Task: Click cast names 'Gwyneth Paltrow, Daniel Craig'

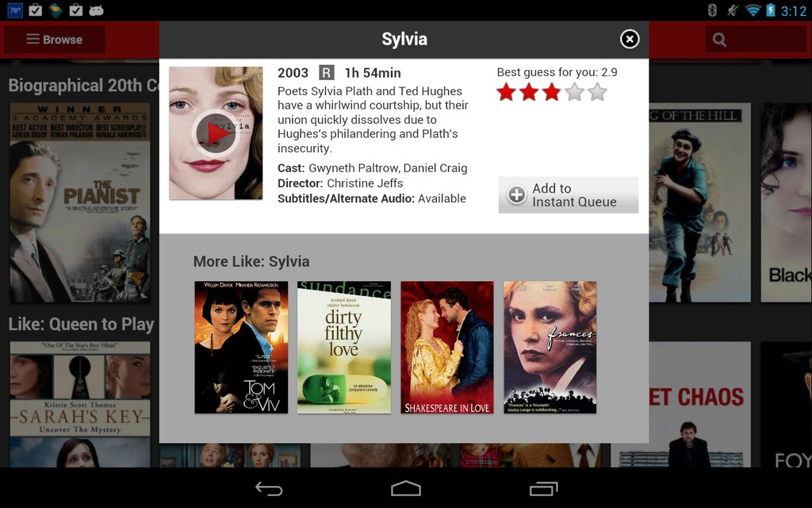Action: coord(388,168)
